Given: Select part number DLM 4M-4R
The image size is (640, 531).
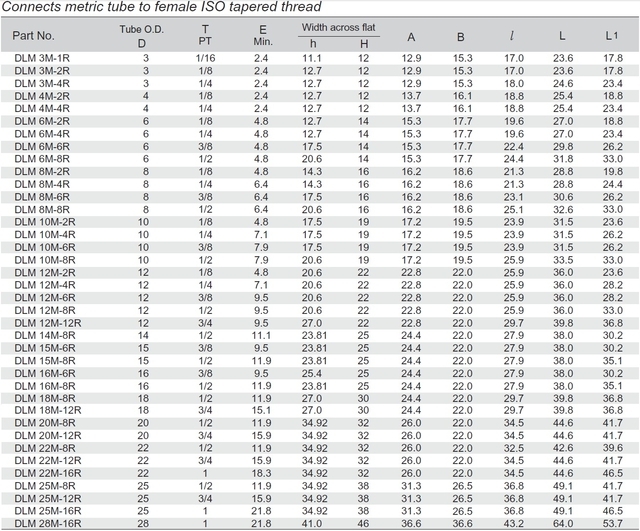Looking at the screenshot, I should [42, 109].
